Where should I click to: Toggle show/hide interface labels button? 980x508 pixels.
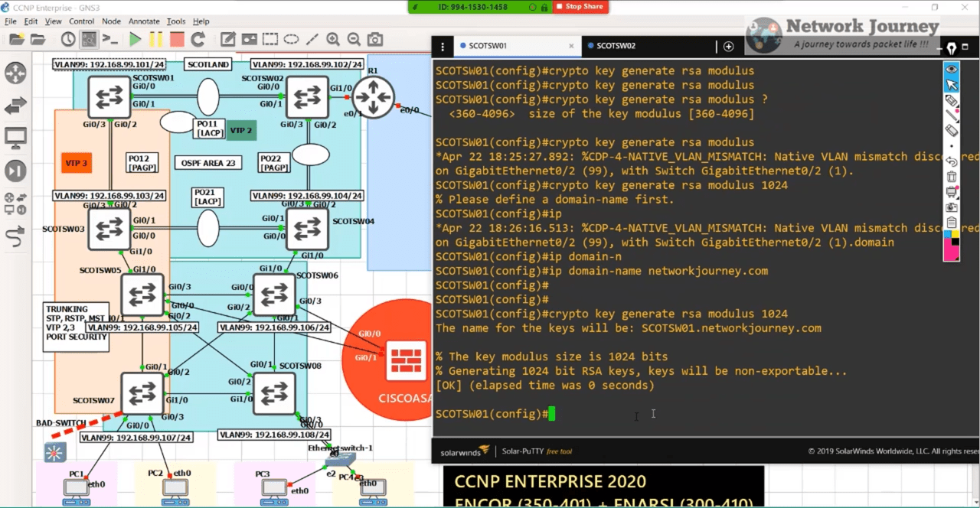click(90, 39)
